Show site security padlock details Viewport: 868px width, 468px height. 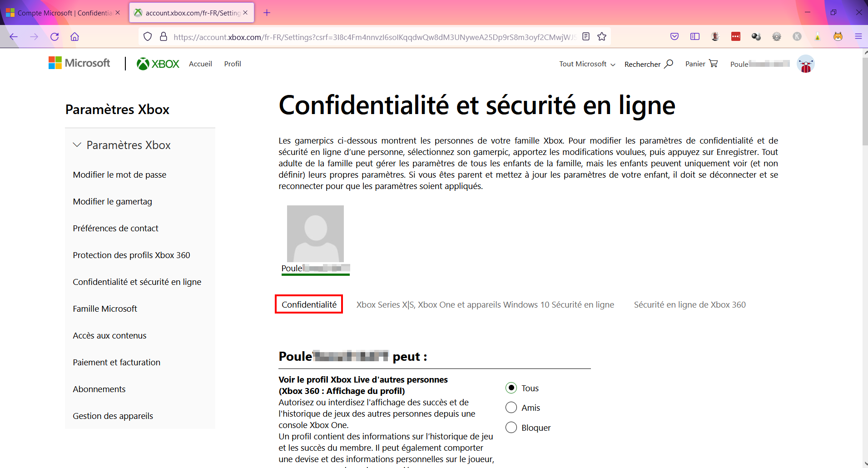[164, 37]
